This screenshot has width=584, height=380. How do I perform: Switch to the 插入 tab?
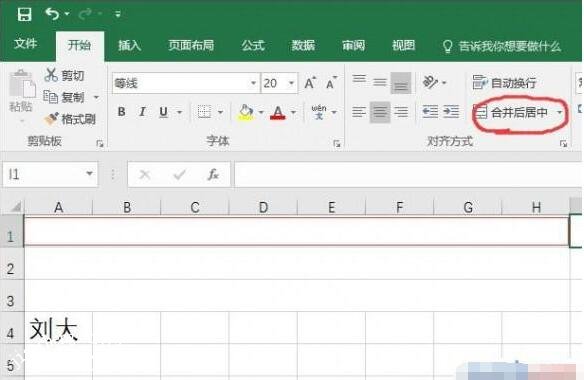(129, 45)
